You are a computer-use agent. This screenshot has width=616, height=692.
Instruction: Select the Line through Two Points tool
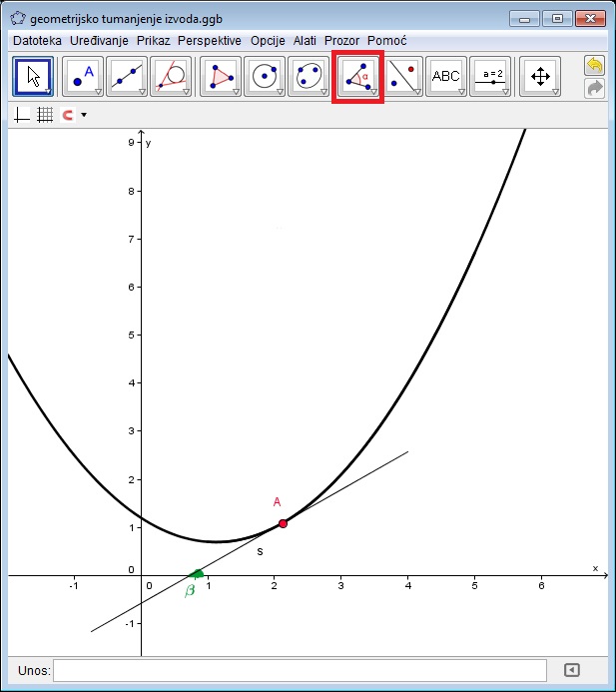click(x=127, y=76)
